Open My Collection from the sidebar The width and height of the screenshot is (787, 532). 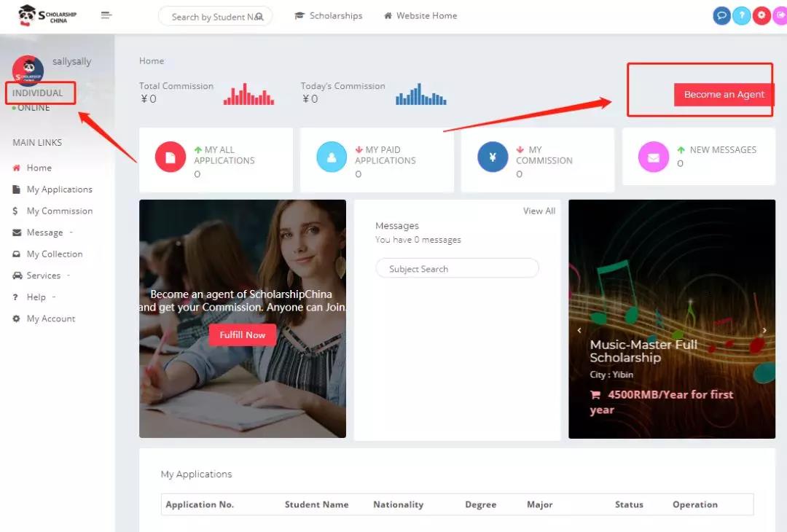[47, 254]
